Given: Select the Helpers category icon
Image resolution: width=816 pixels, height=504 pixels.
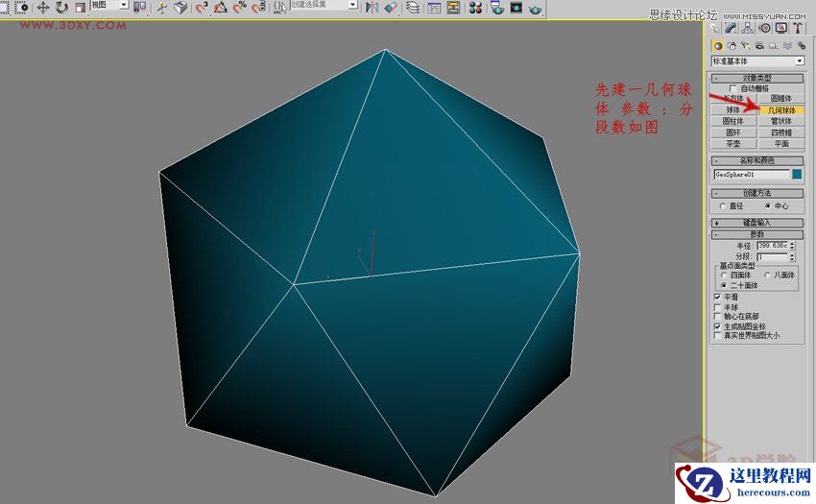Looking at the screenshot, I should [774, 46].
